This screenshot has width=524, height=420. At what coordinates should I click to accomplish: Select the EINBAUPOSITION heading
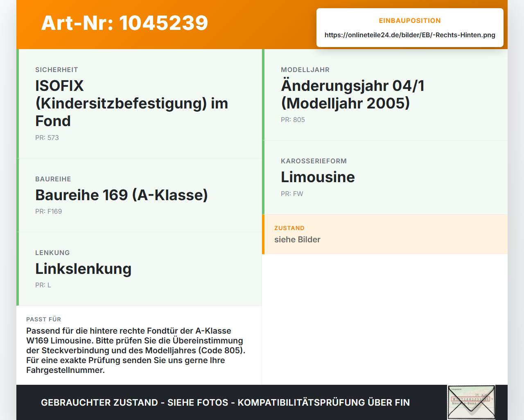tap(410, 20)
